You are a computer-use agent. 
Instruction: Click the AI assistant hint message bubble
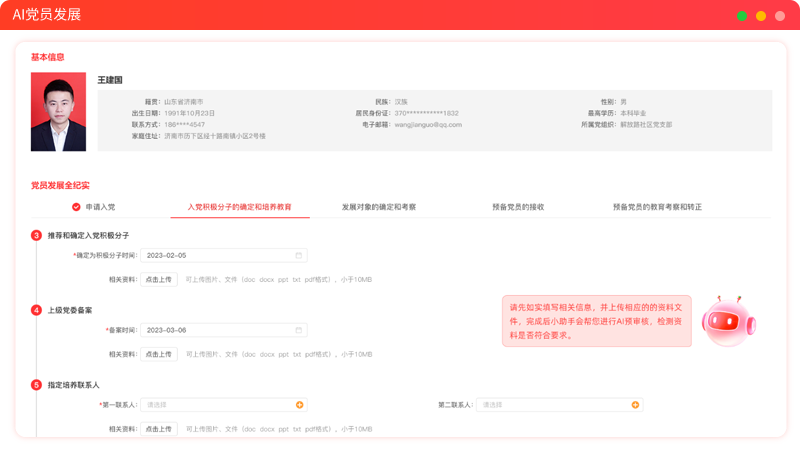tap(597, 321)
